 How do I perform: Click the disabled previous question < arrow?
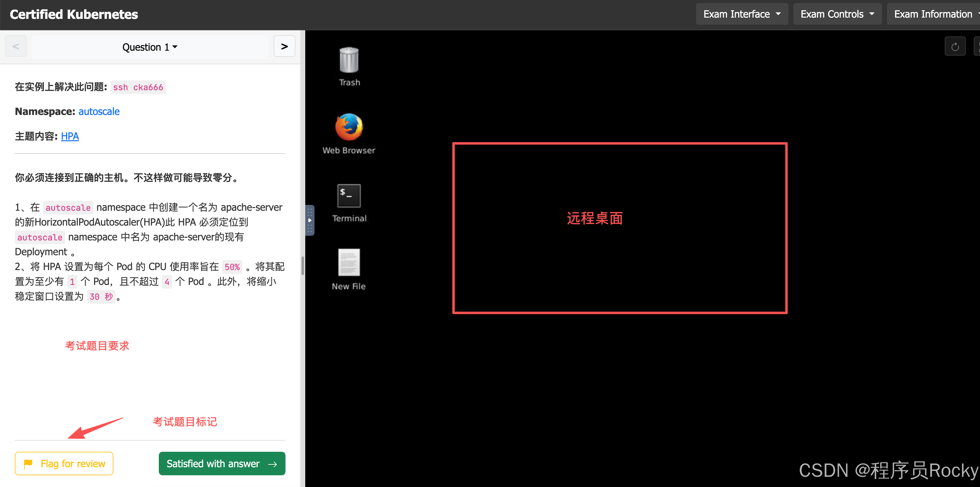point(15,46)
